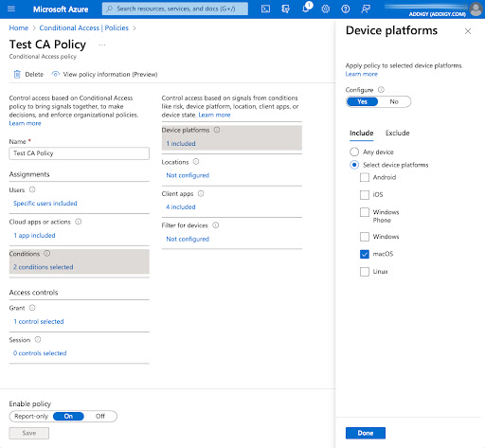Select the Any device radio button
This screenshot has height=448, width=485.
point(354,152)
